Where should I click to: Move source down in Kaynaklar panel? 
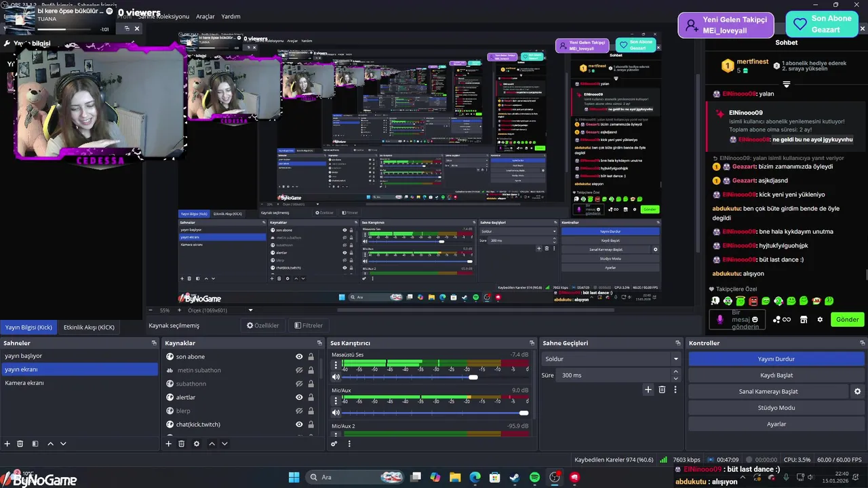click(224, 444)
